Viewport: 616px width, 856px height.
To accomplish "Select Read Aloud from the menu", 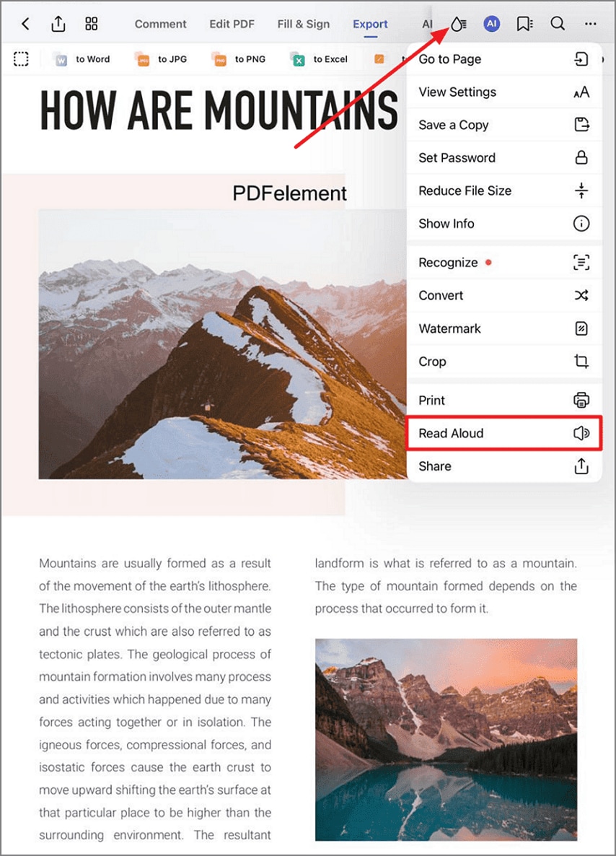I will 504,434.
